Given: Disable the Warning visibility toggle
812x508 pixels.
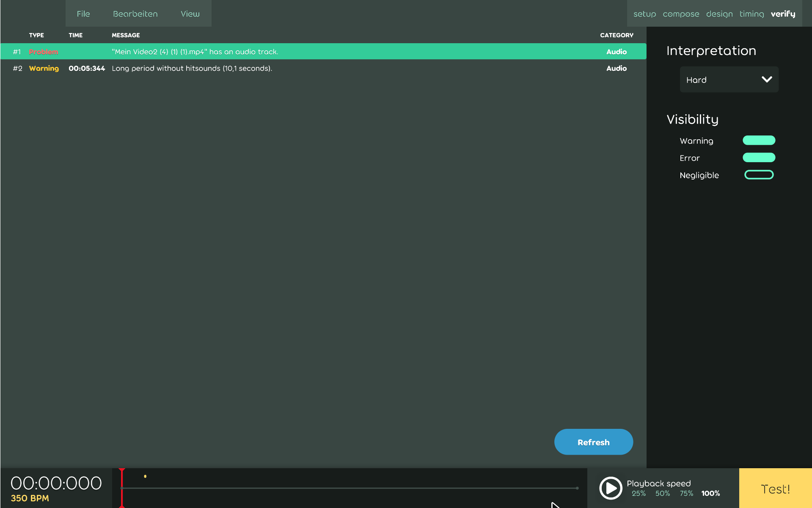Looking at the screenshot, I should tap(759, 140).
